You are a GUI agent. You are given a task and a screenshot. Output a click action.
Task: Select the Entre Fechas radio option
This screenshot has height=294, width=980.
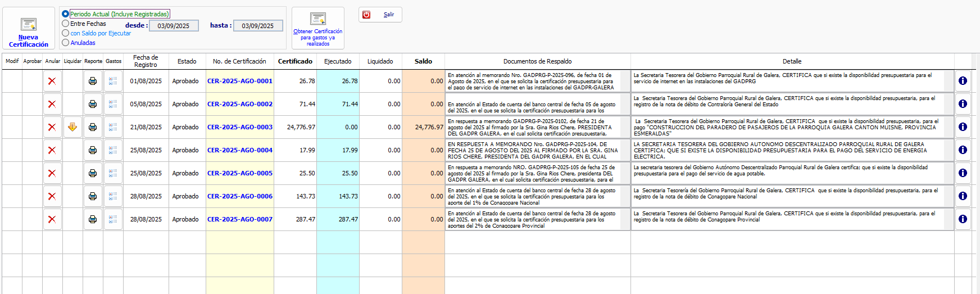pyautogui.click(x=66, y=24)
